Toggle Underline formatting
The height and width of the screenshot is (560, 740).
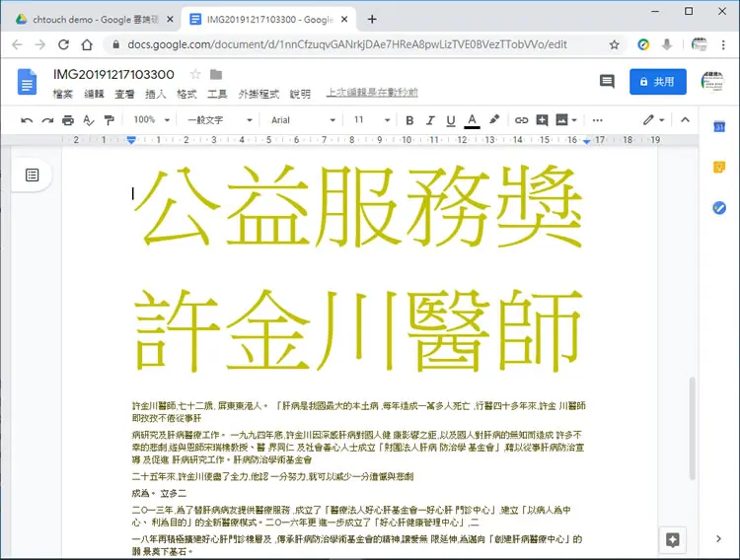tap(451, 120)
